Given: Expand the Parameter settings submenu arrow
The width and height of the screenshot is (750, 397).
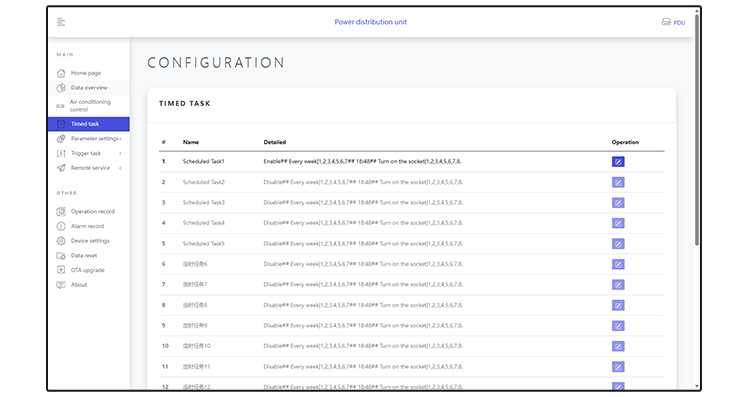Looking at the screenshot, I should [121, 139].
